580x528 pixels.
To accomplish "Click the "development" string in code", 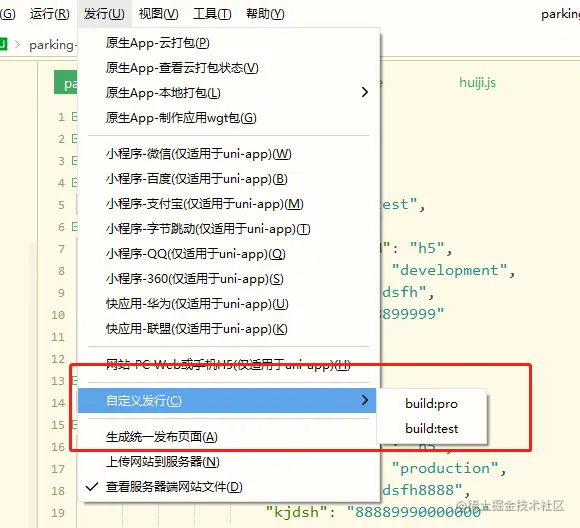I will pos(449,270).
